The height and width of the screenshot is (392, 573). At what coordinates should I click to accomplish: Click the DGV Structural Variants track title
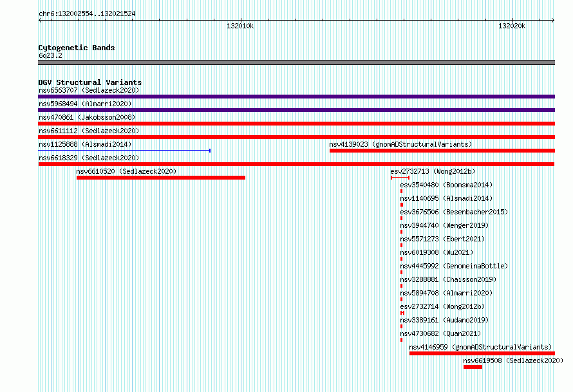90,82
